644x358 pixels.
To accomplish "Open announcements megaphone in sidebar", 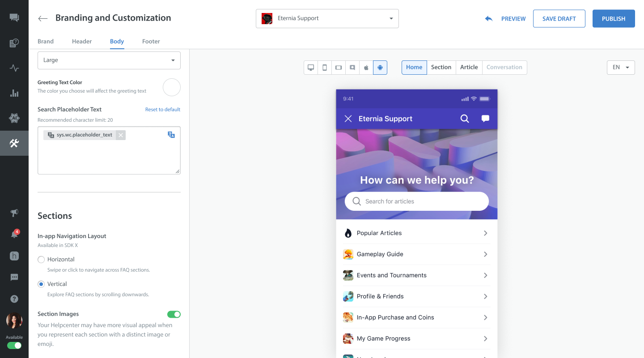I will [x=14, y=213].
